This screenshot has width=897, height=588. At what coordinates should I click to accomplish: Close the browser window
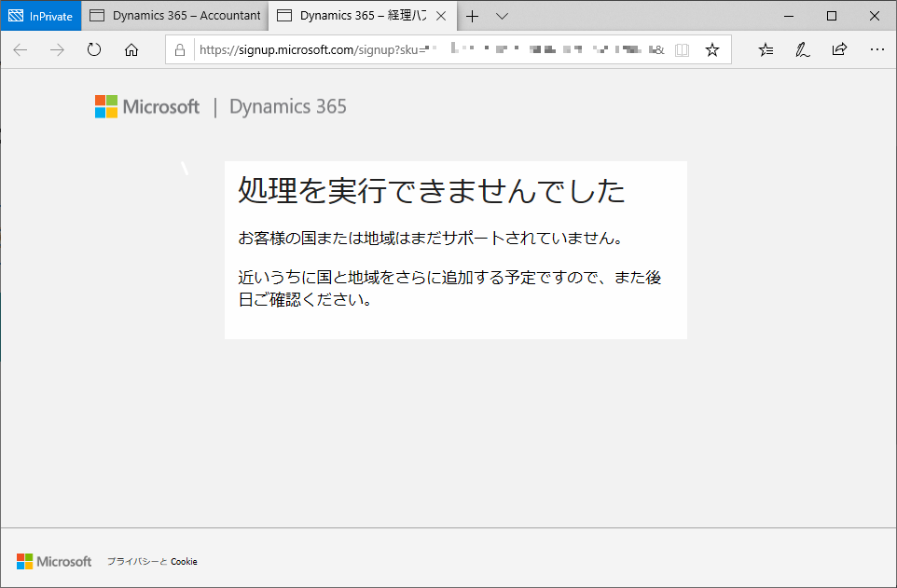click(875, 17)
